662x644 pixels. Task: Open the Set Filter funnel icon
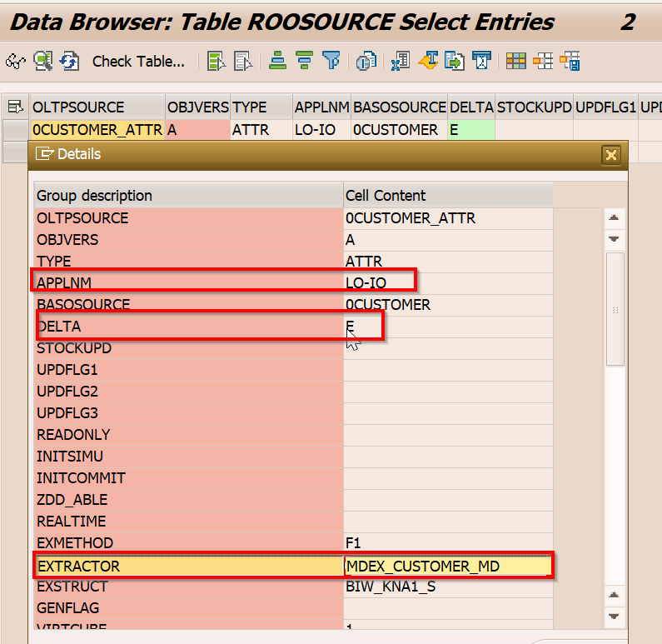[331, 60]
